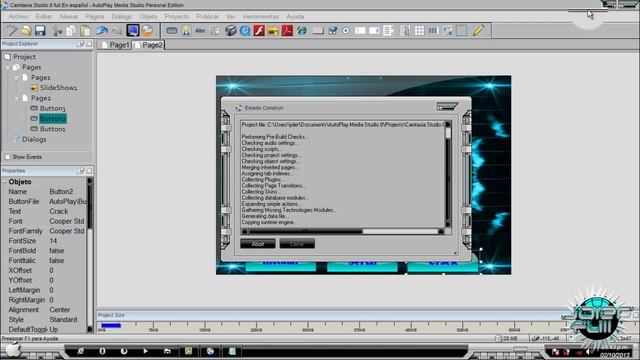Screen dimensions: 640x360
Task: Insert a Grid object
Action: coord(419,31)
